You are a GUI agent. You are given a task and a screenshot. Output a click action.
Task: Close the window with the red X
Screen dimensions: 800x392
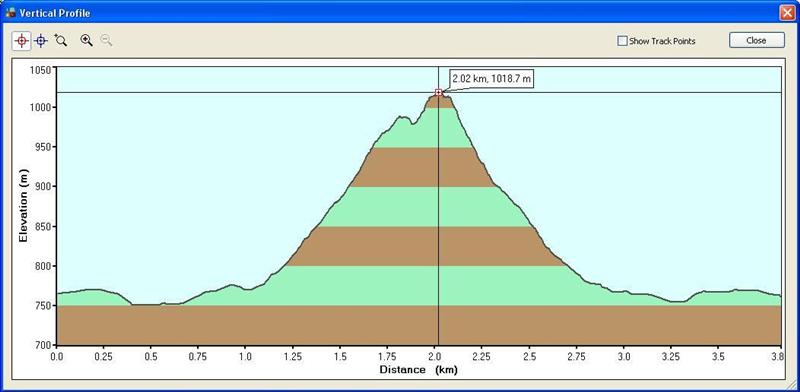click(x=788, y=13)
